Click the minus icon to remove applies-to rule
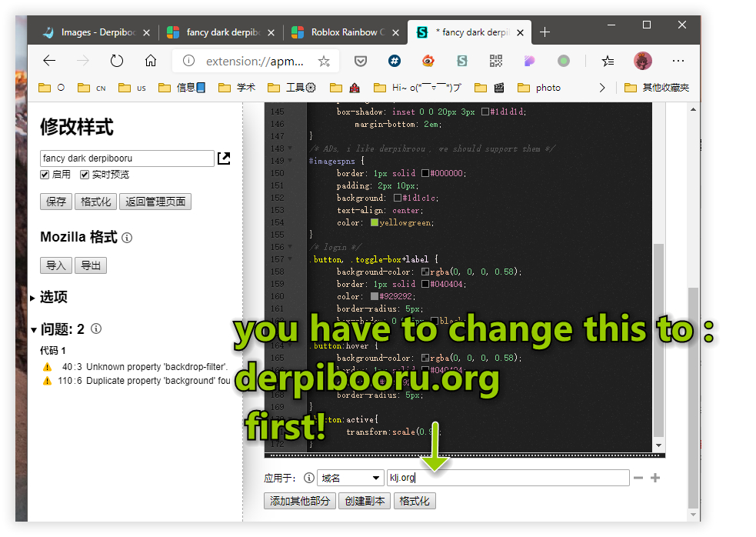The height and width of the screenshot is (537, 756). pyautogui.click(x=638, y=478)
